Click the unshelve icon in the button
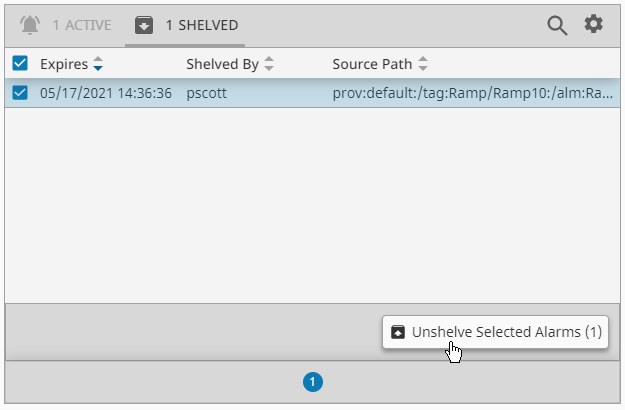The height and width of the screenshot is (410, 625). click(x=398, y=332)
